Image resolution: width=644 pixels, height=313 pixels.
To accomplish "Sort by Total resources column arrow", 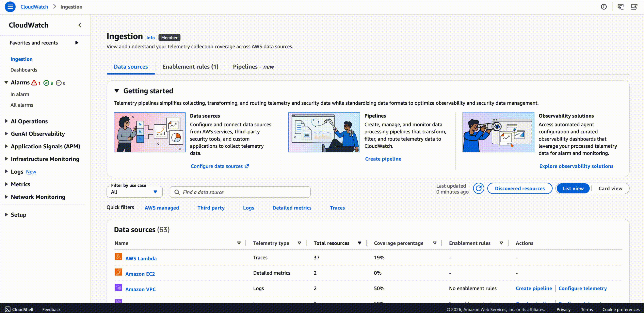I will (360, 243).
